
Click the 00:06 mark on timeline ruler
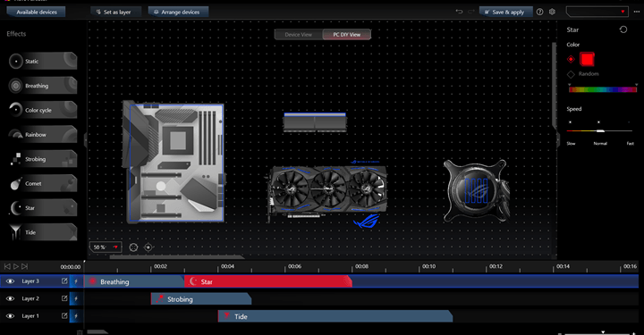point(294,266)
